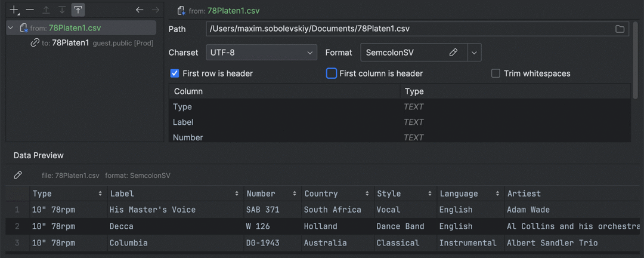
Task: Click the pencil edit icon in Format box
Action: (453, 53)
